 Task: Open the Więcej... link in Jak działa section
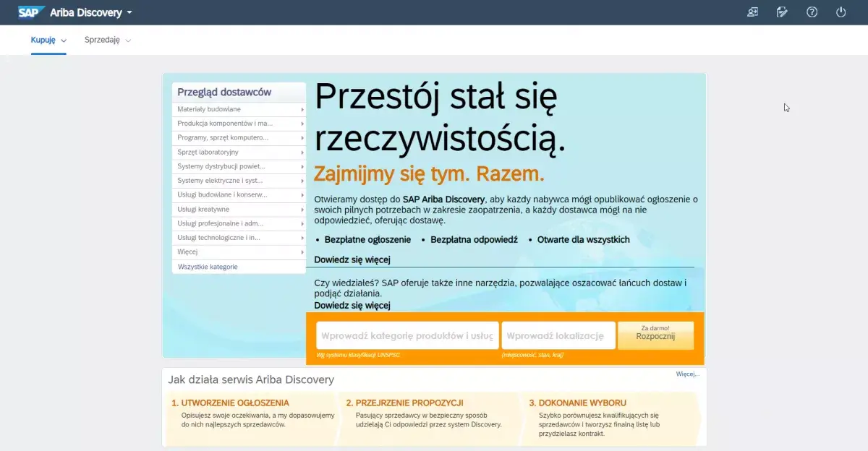click(687, 374)
